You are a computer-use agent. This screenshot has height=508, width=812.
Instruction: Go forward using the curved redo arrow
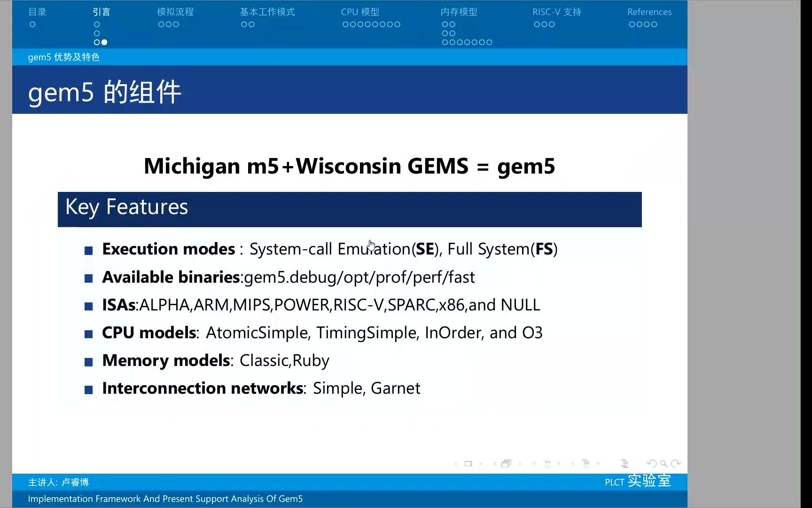coord(676,464)
